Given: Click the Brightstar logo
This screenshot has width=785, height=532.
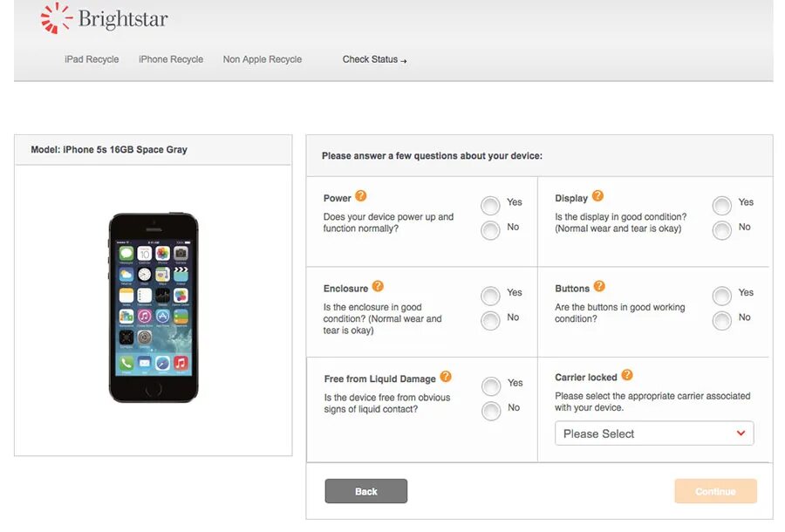Looking at the screenshot, I should pyautogui.click(x=104, y=18).
